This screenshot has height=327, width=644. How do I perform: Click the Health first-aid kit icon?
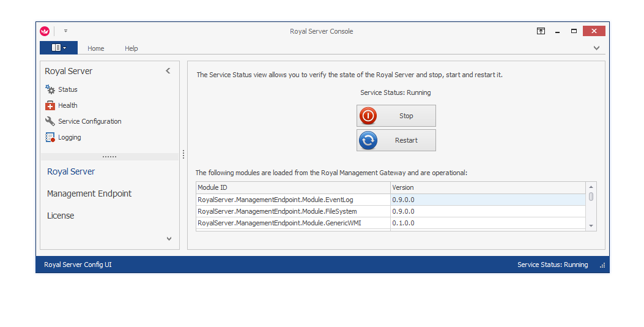(50, 105)
